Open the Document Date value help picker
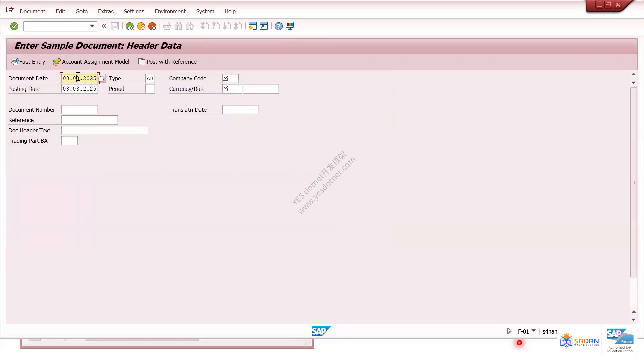The width and height of the screenshot is (644, 362). click(x=102, y=78)
